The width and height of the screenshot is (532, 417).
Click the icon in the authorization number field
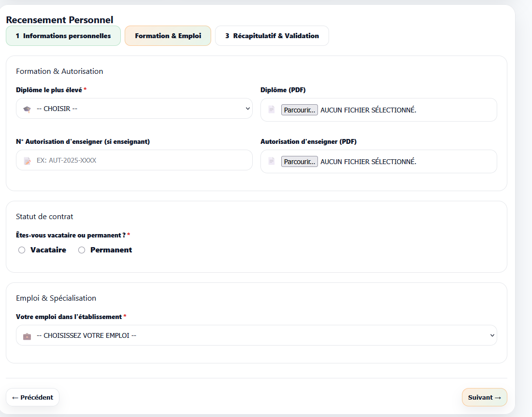[27, 161]
